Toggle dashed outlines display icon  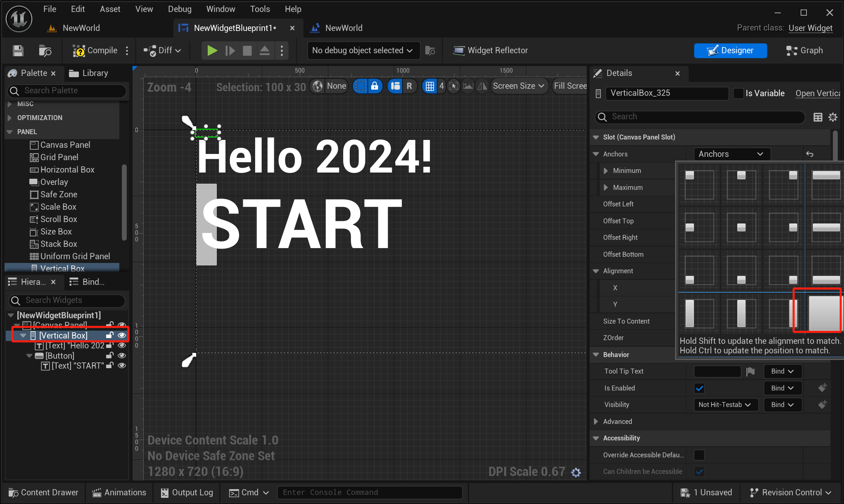360,86
